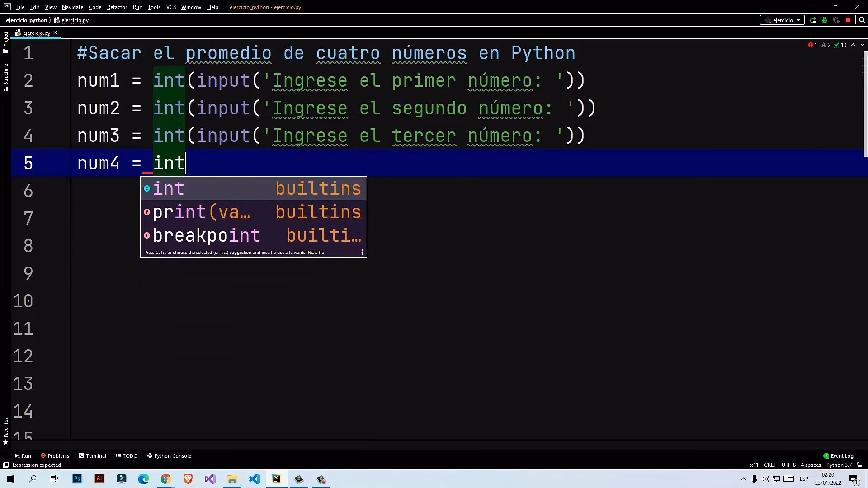This screenshot has width=868, height=488.
Task: Choose the breakpoint builtin completion entry
Action: (206, 235)
